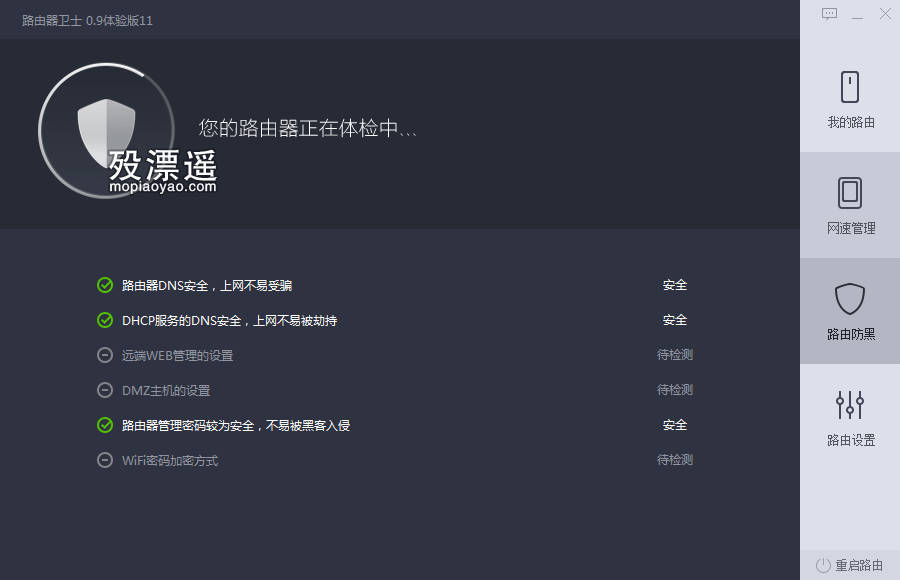Click 安全 status for 路由器DNS安全 row

click(675, 285)
